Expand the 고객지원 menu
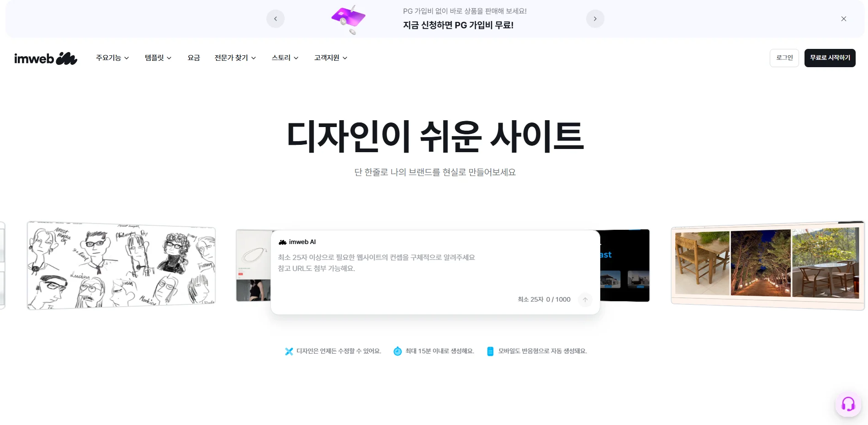This screenshot has height=425, width=868. tap(331, 58)
